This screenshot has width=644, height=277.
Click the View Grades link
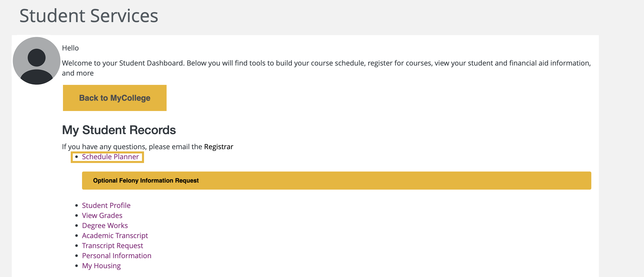(x=102, y=215)
